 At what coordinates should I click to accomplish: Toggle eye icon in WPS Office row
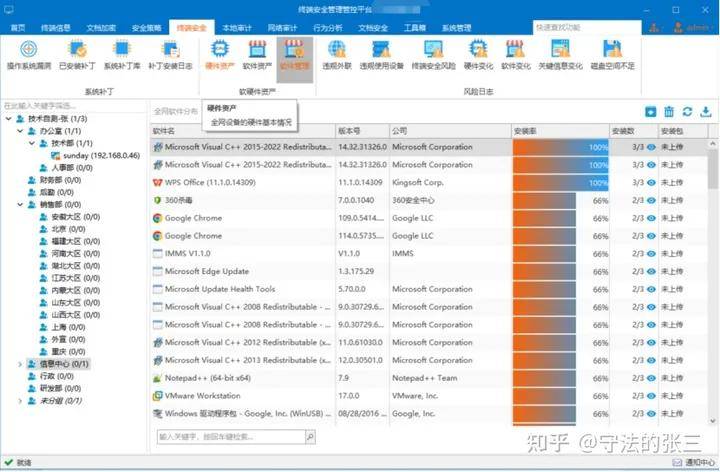point(651,183)
